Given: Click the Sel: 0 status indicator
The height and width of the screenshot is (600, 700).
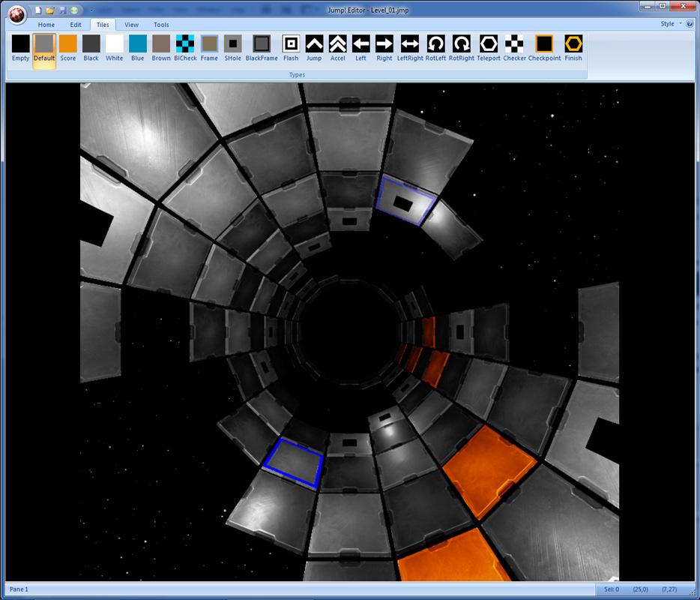Looking at the screenshot, I should tap(611, 589).
